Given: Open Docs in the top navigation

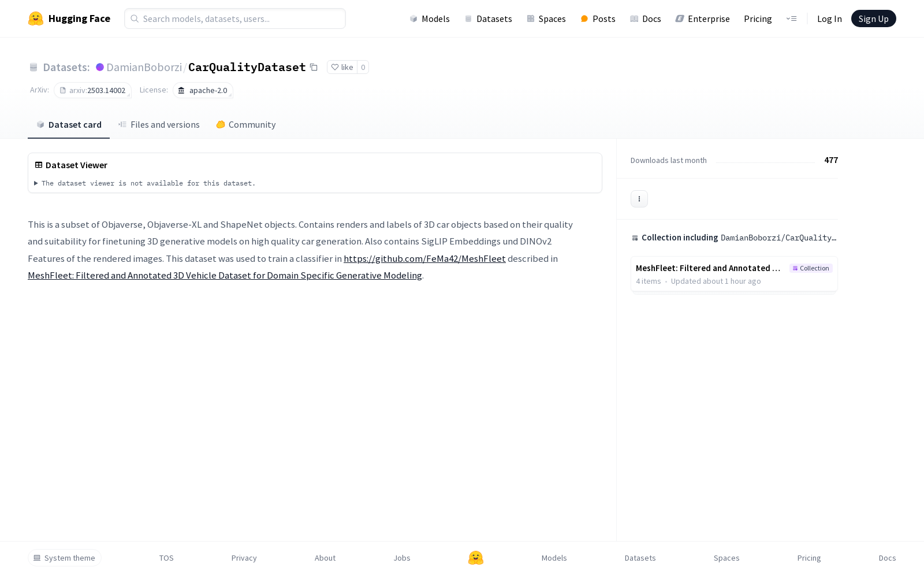Looking at the screenshot, I should tap(646, 18).
